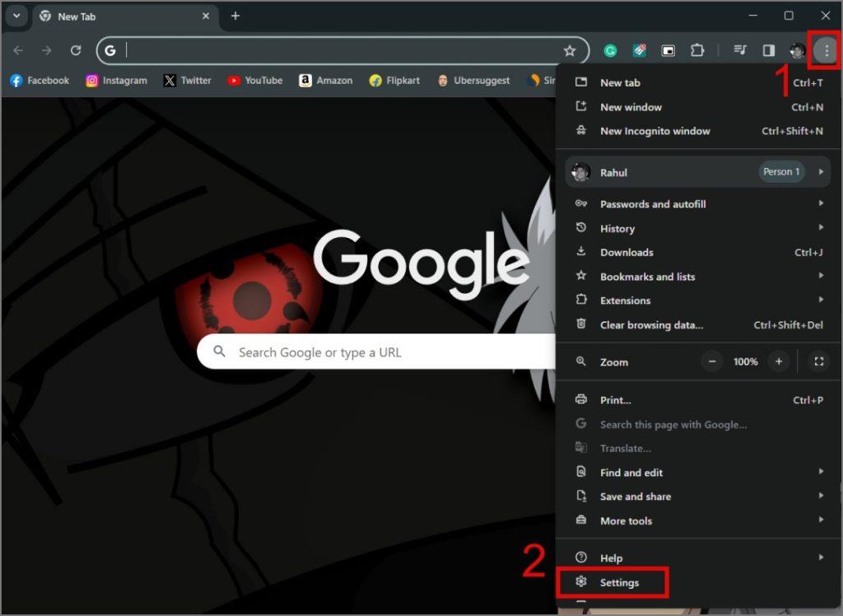The image size is (843, 616).
Task: Open the Facebook bookmark
Action: 40,80
